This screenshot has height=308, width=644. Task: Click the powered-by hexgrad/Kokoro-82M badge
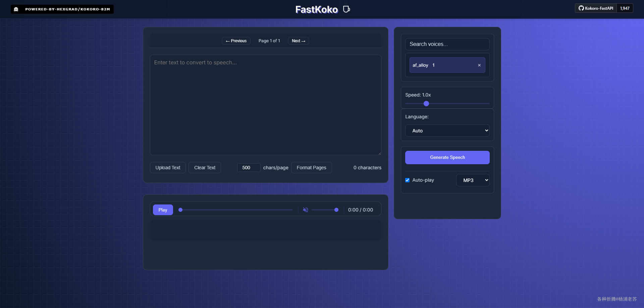62,9
